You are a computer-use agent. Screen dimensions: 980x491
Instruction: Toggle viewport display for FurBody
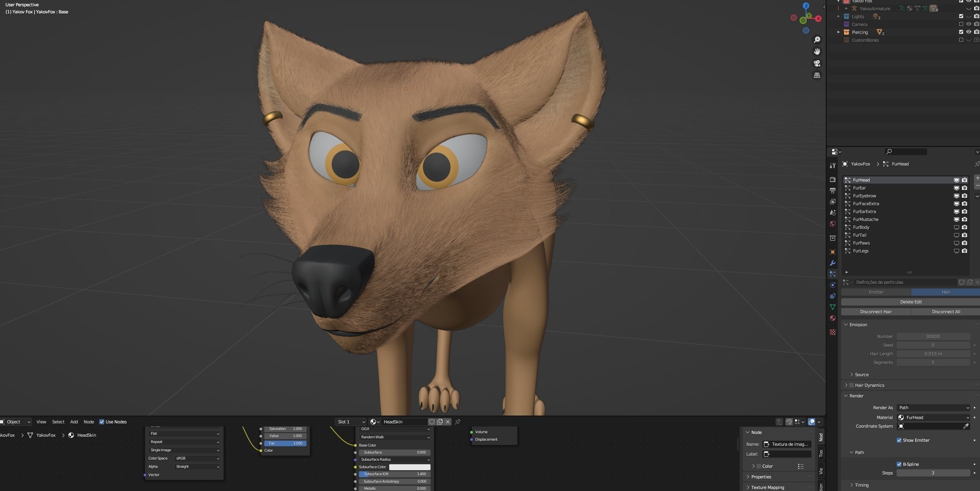point(956,227)
